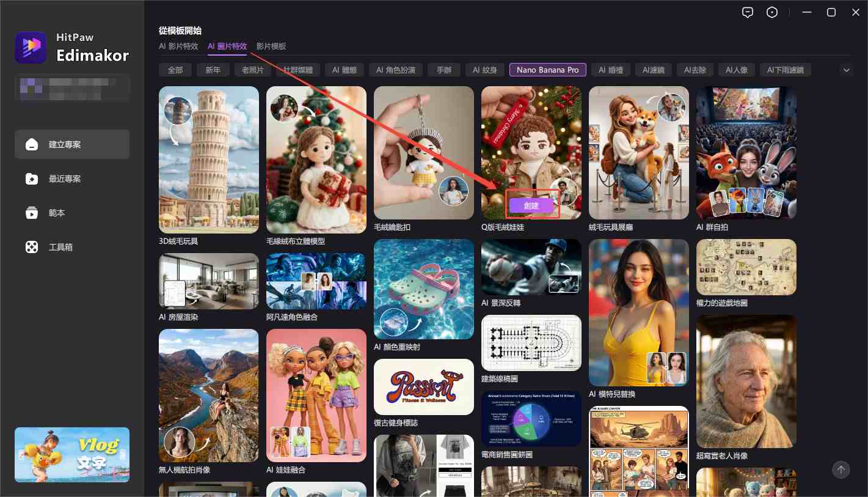Expand the category filter list chevron

tap(847, 70)
